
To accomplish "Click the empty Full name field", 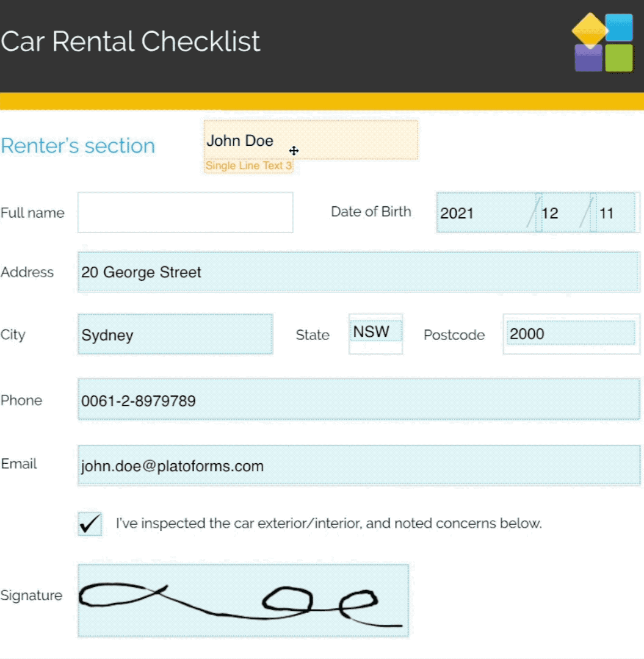I will pyautogui.click(x=185, y=212).
